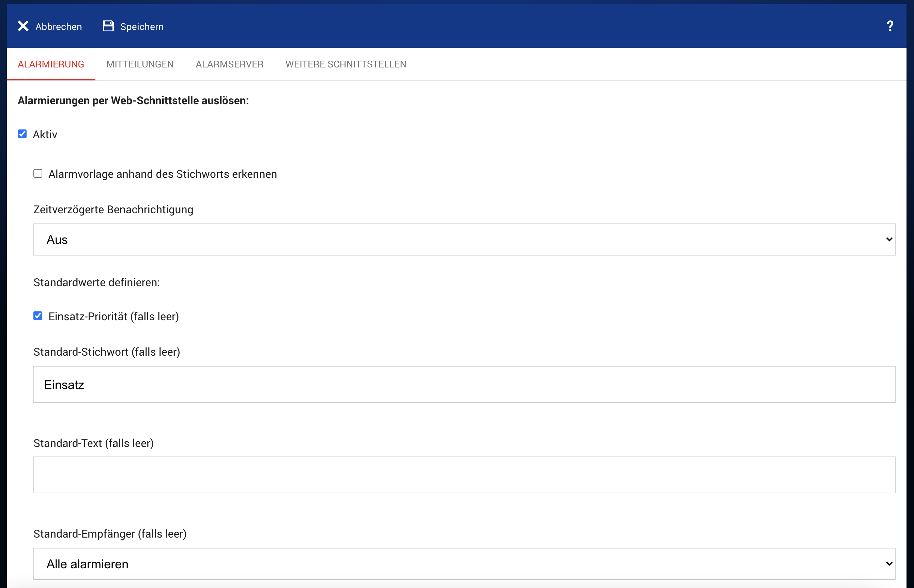The image size is (914, 588).
Task: Click the Standard-Stichwort input field
Action: 464,385
